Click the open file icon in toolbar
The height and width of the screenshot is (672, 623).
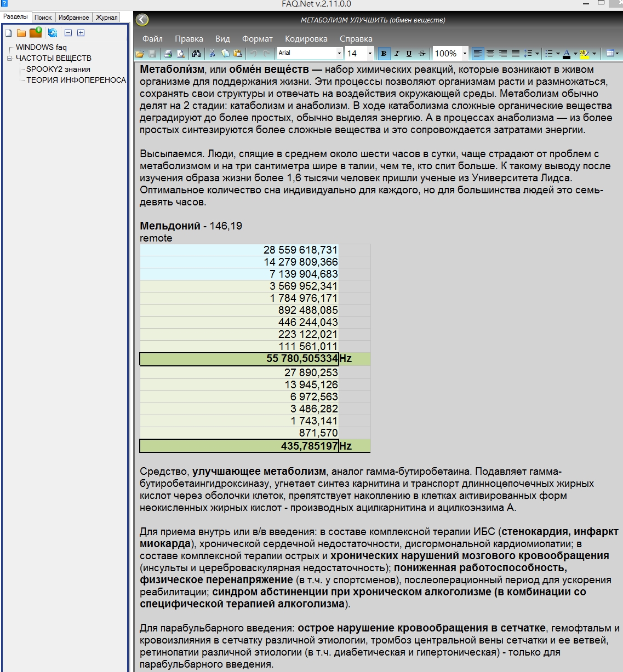(x=140, y=54)
